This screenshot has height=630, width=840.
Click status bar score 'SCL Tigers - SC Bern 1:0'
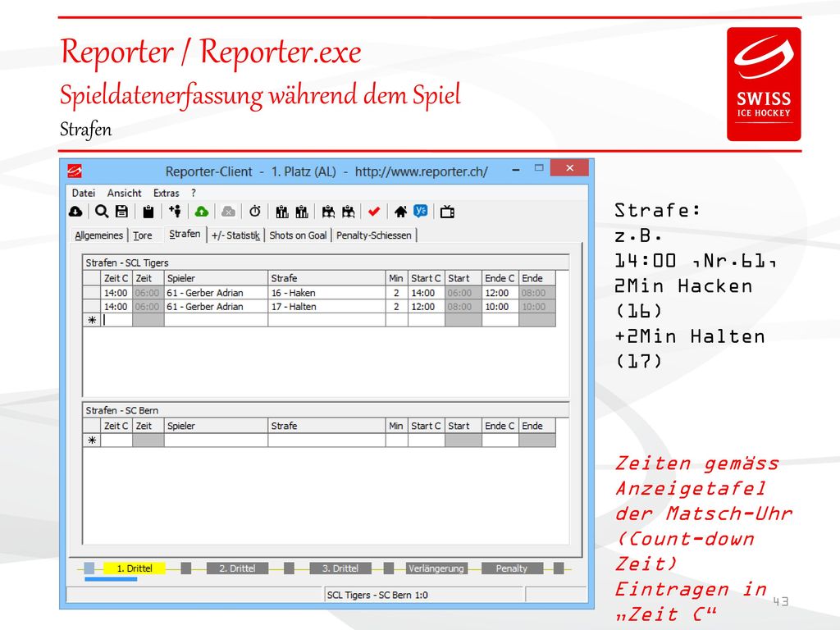[377, 595]
